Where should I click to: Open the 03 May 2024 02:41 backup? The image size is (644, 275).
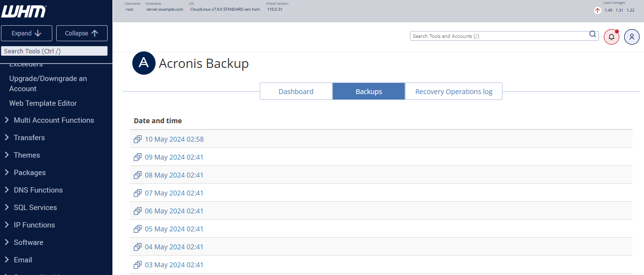[x=174, y=265]
